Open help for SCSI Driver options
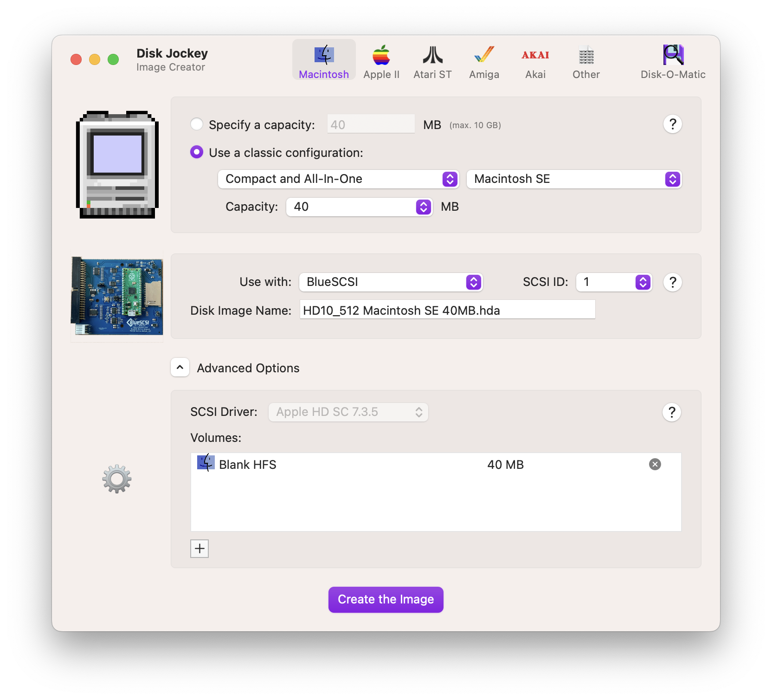Screen dimensions: 772x700 [x=671, y=412]
